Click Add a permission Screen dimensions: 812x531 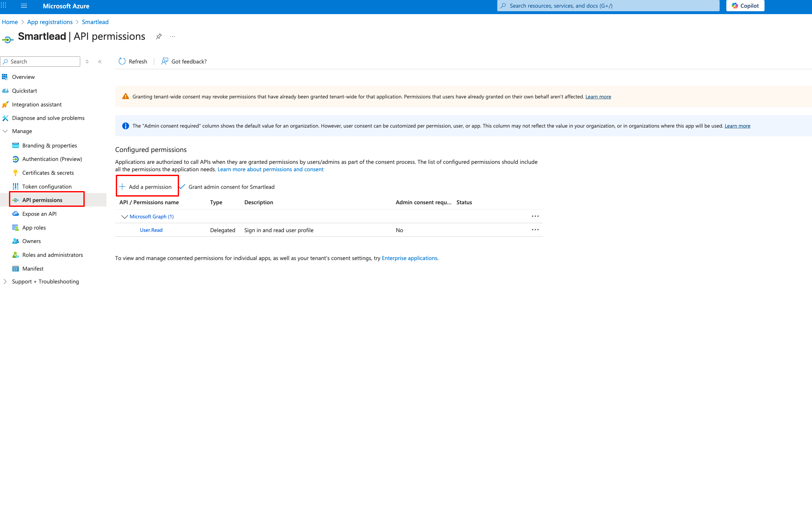click(145, 187)
